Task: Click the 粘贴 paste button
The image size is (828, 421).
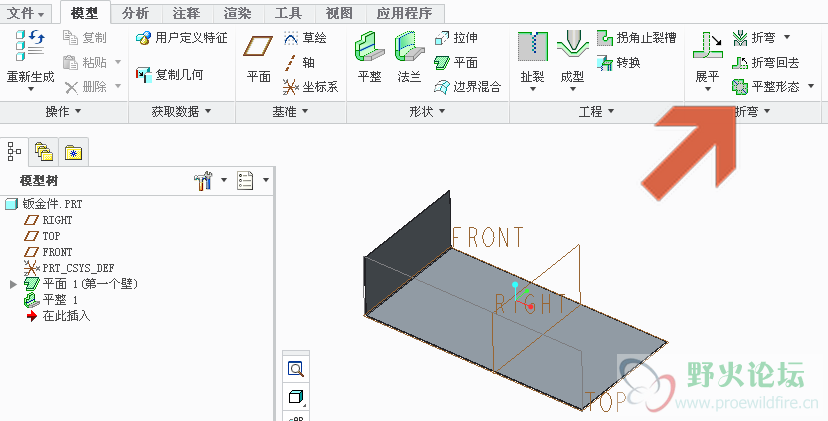Action: click(x=84, y=62)
